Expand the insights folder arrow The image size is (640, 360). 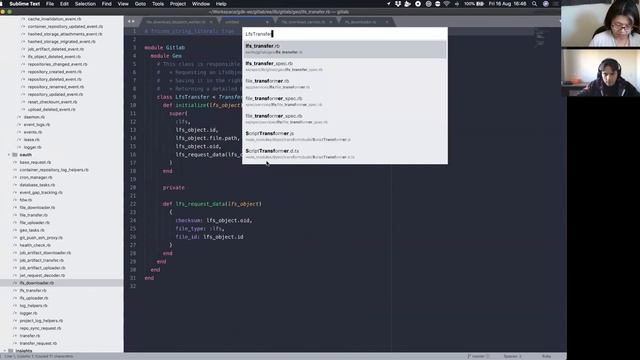pos(5,351)
